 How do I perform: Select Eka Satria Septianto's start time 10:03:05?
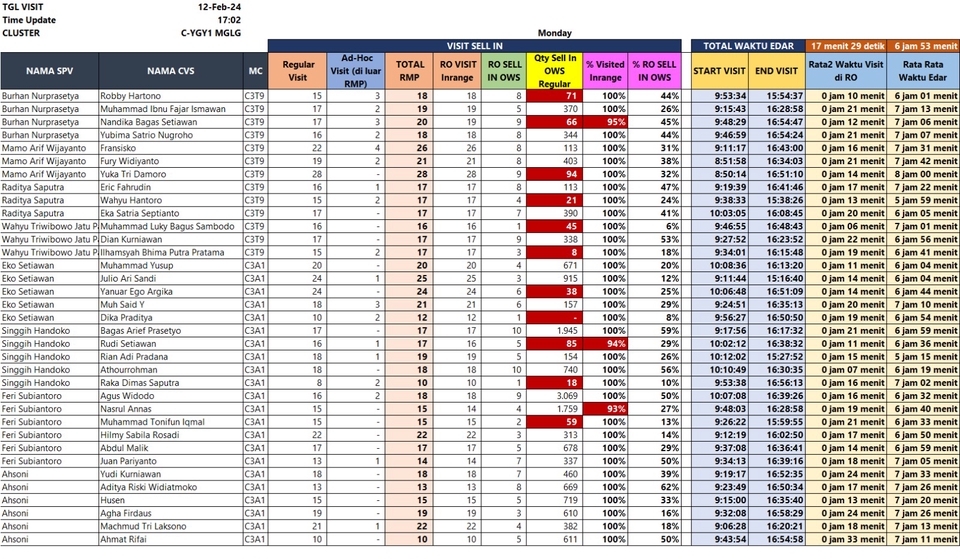pyautogui.click(x=719, y=213)
